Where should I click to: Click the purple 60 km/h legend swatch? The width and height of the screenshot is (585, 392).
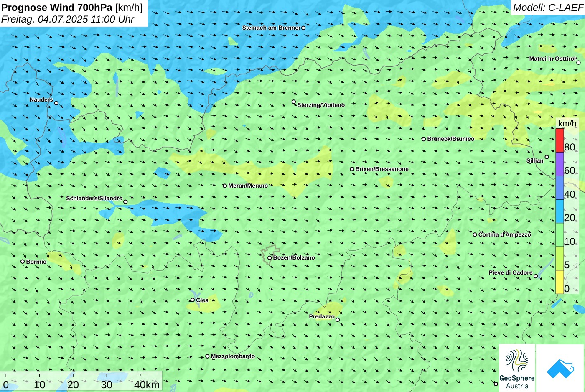pyautogui.click(x=560, y=164)
